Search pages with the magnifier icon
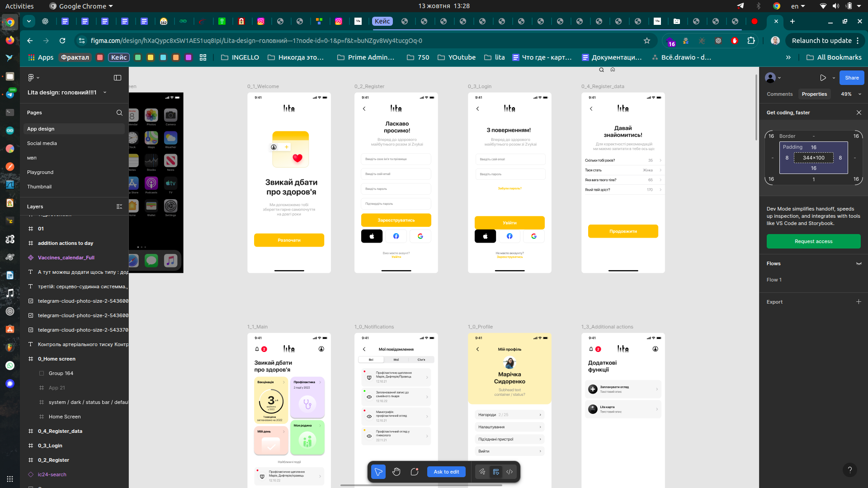This screenshot has height=488, width=868. (x=119, y=113)
